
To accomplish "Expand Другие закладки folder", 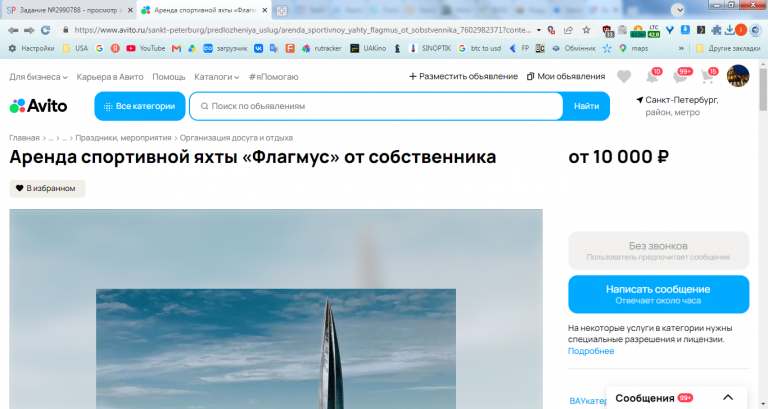I will (x=728, y=48).
